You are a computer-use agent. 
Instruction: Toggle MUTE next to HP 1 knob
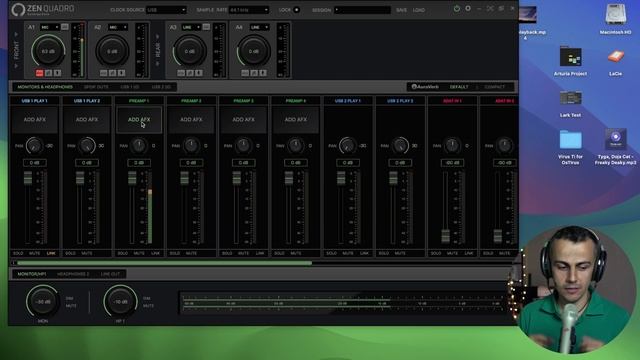(x=148, y=306)
